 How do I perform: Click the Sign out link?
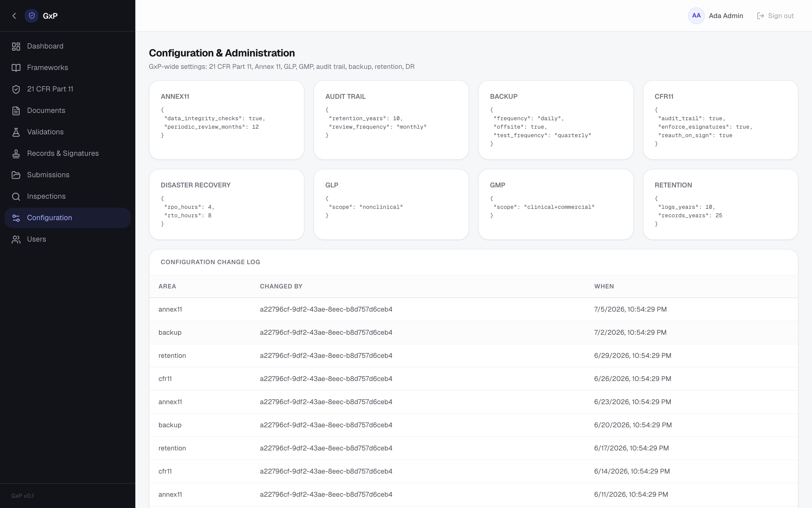(x=775, y=16)
